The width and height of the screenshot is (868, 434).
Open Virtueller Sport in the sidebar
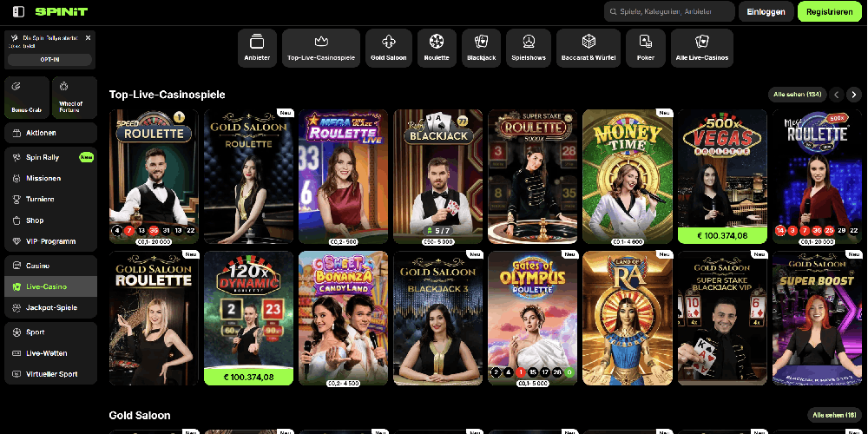[x=50, y=374]
